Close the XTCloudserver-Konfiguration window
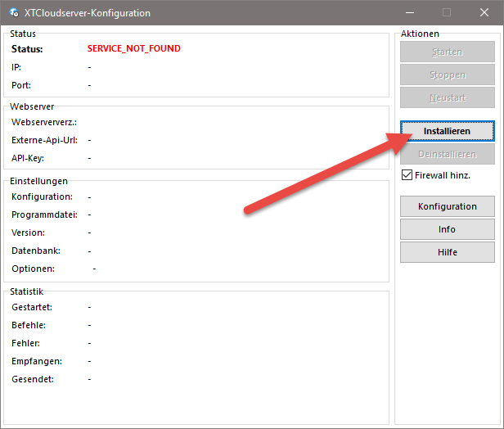Viewport: 504px width, 429px height. tap(484, 12)
